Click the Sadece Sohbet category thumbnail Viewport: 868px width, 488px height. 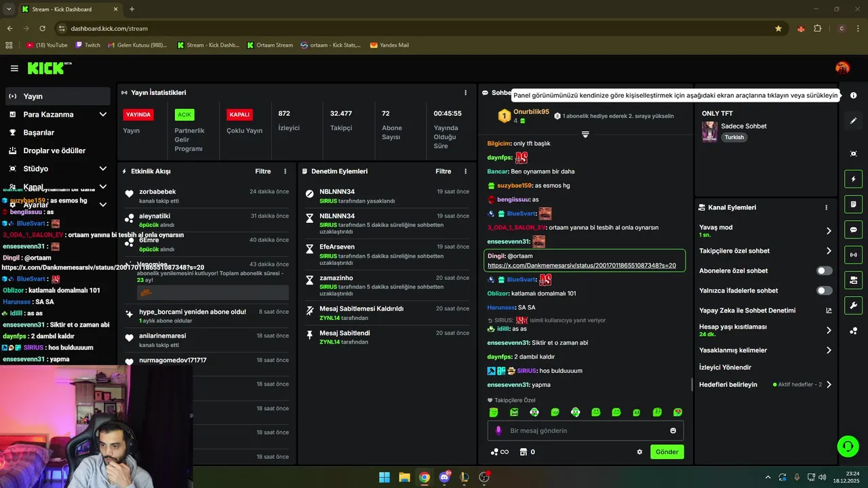pyautogui.click(x=709, y=131)
